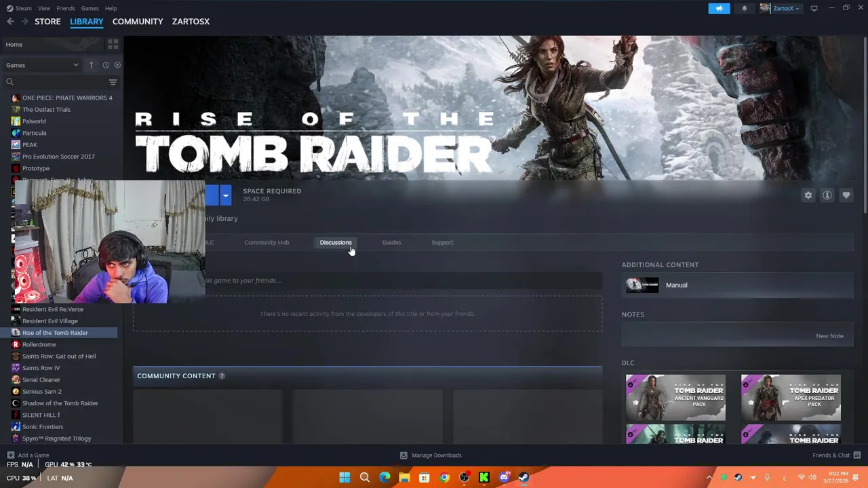Go to the STORE tab
The image size is (868, 488).
(x=47, y=22)
